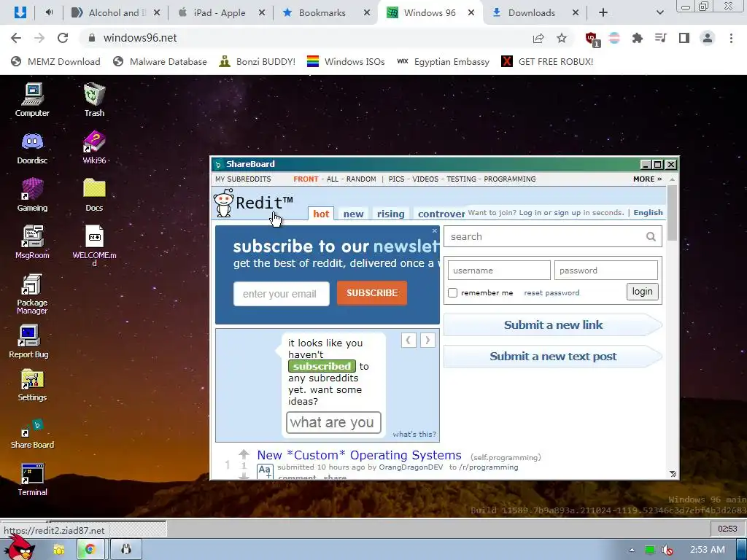Viewport: 747px width, 560px height.
Task: Open the Gameing desktop icon
Action: click(x=32, y=195)
